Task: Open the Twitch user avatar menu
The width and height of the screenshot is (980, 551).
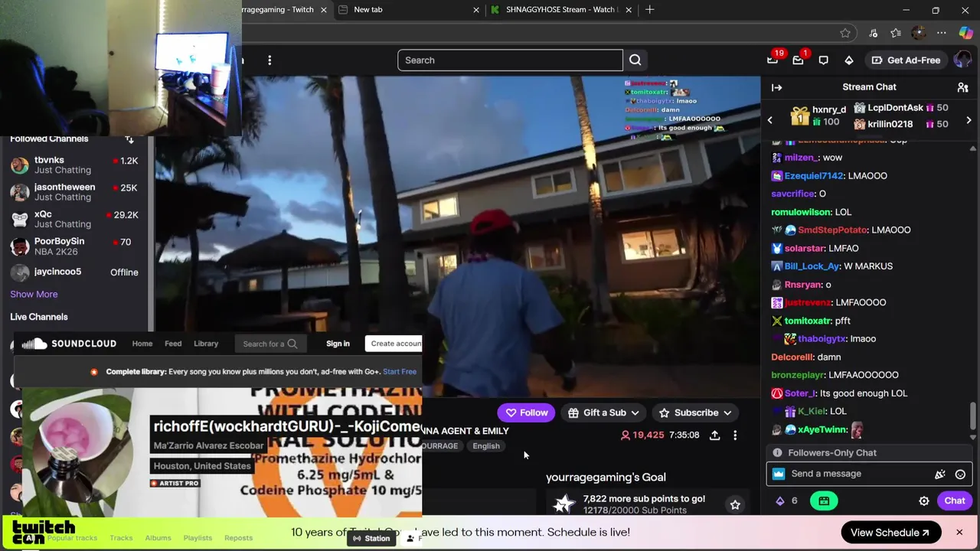Action: (962, 60)
